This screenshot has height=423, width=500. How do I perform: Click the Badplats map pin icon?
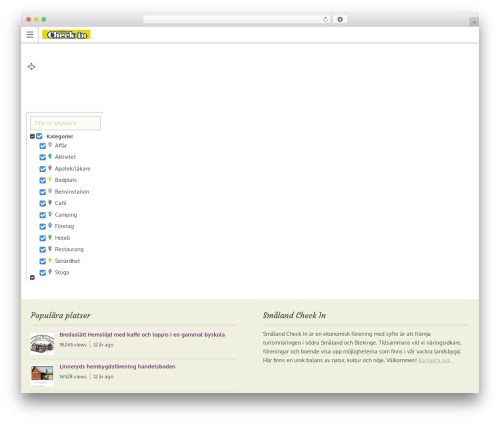[x=50, y=179]
